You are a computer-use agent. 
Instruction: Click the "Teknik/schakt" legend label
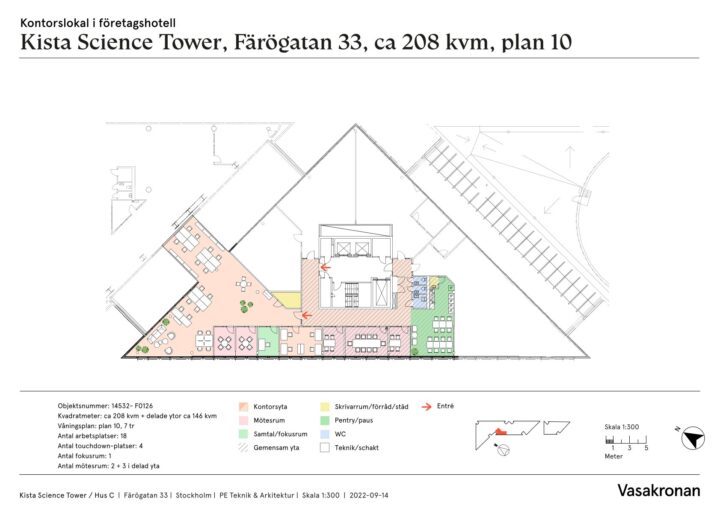tap(356, 447)
